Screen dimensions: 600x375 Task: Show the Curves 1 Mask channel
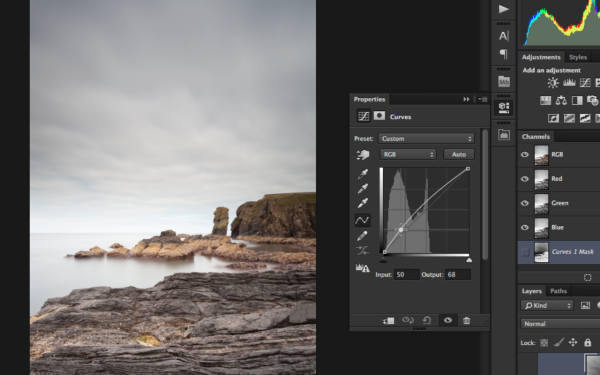tap(525, 252)
